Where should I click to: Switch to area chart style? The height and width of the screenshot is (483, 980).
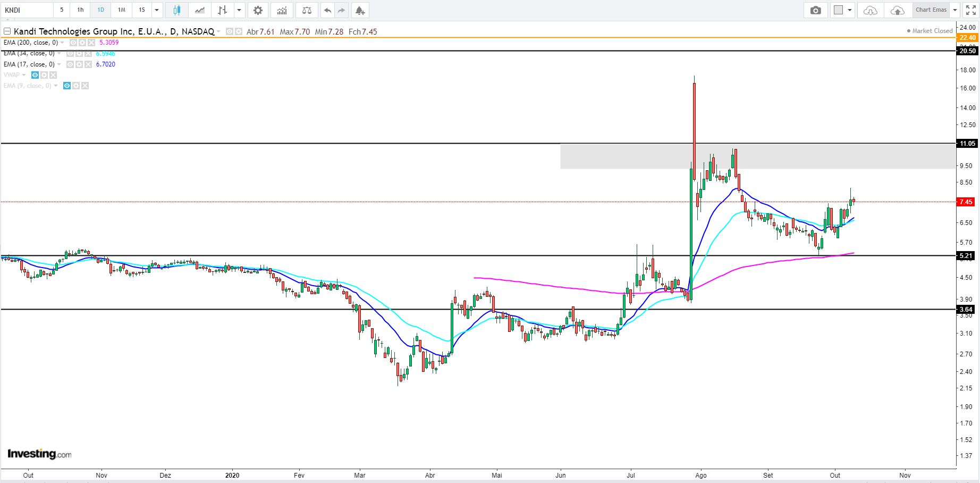pos(200,10)
